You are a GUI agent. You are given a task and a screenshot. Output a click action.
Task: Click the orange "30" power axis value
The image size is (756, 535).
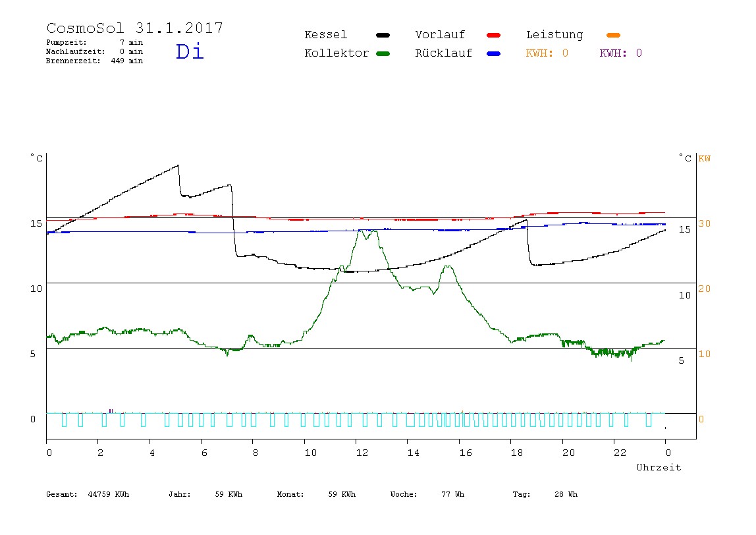705,223
